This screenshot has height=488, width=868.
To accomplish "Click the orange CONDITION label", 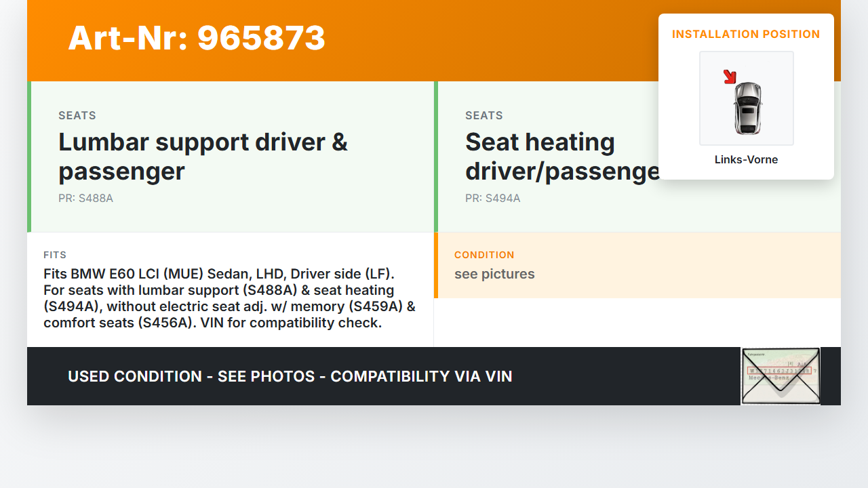I will point(484,255).
